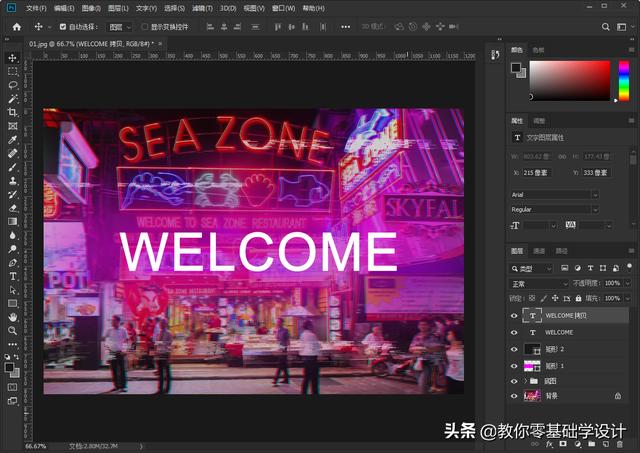This screenshot has width=640, height=453.
Task: Select the Hand tool
Action: pos(13,317)
